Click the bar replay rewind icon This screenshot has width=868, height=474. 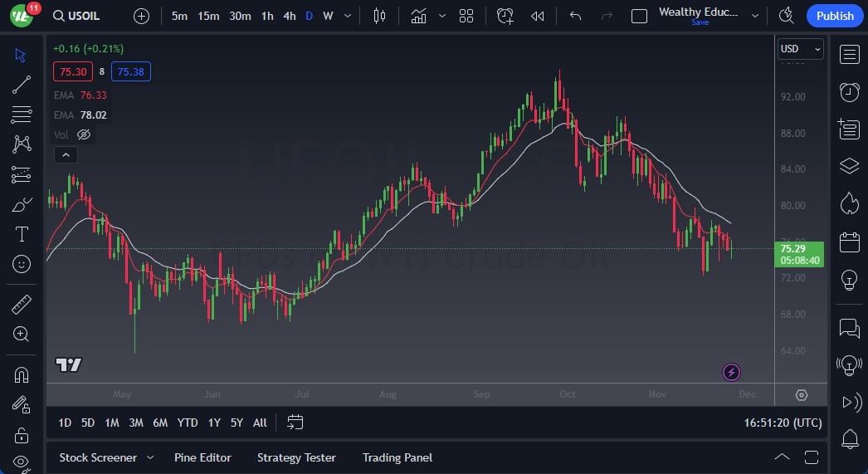(538, 16)
